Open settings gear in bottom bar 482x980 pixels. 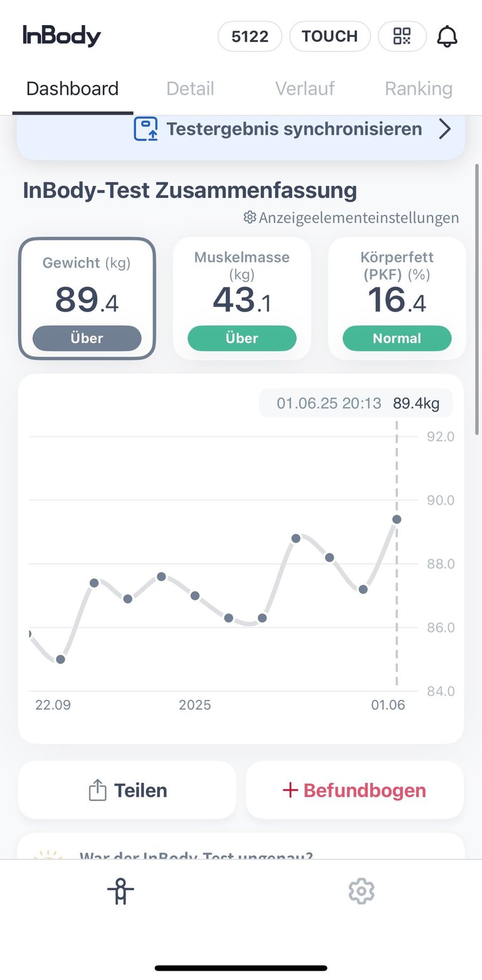point(361,891)
